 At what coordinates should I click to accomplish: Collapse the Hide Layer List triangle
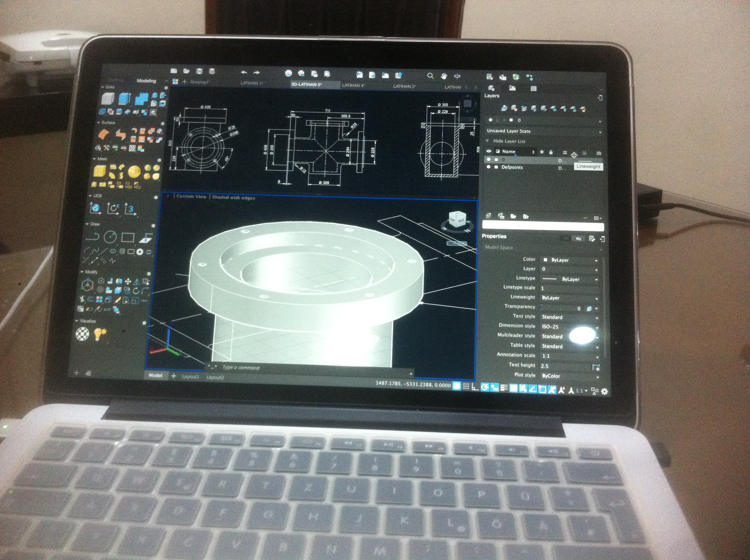487,141
